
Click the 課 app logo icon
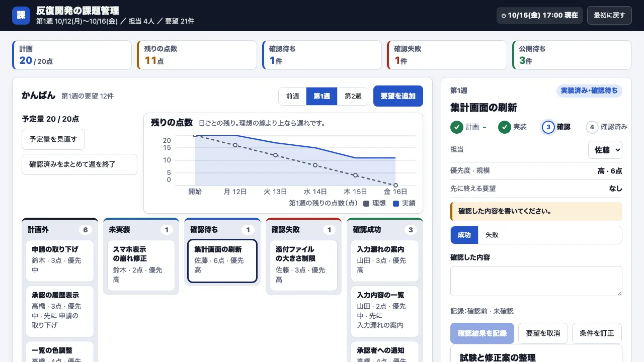(21, 15)
